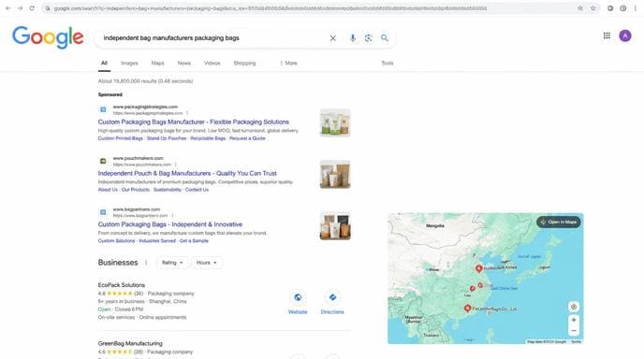Click the Request a Quote sitelink
Image resolution: width=644 pixels, height=359 pixels.
click(247, 138)
